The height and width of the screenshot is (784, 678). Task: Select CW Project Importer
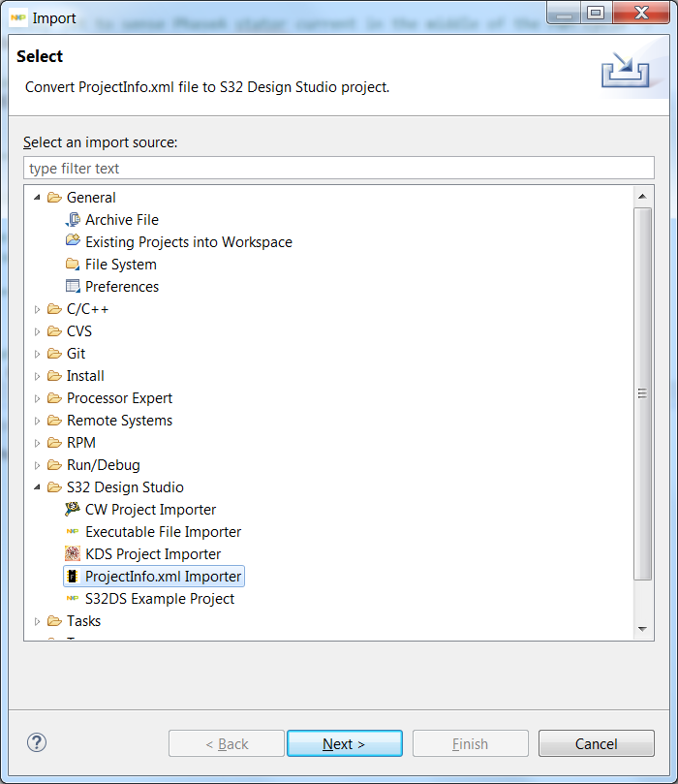150,510
